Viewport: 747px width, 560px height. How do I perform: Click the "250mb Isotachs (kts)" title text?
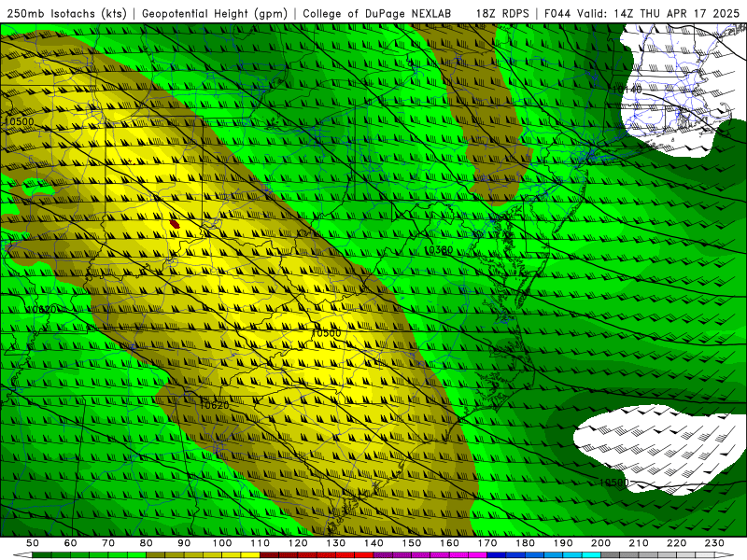pos(66,13)
